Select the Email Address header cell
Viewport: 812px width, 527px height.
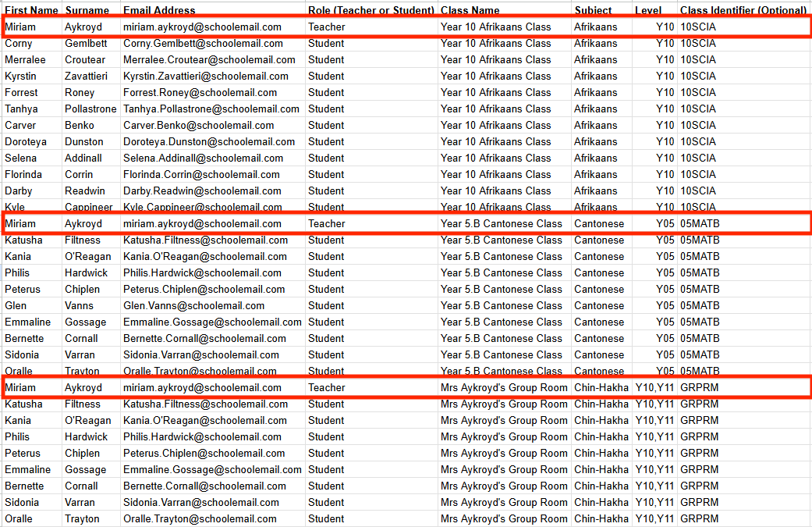click(212, 10)
